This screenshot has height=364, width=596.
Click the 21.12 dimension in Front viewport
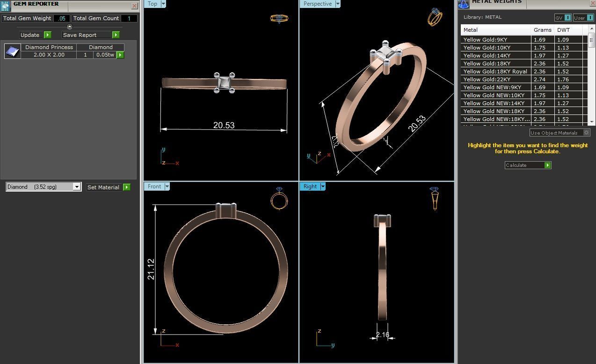[x=151, y=269]
